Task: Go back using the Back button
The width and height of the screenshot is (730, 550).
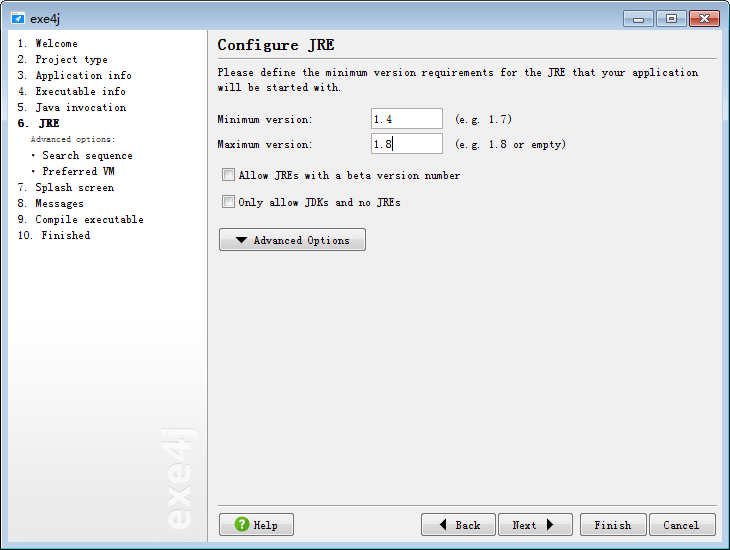Action: [458, 525]
